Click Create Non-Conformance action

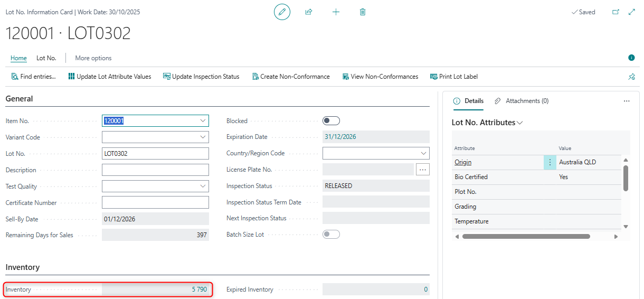pos(290,77)
